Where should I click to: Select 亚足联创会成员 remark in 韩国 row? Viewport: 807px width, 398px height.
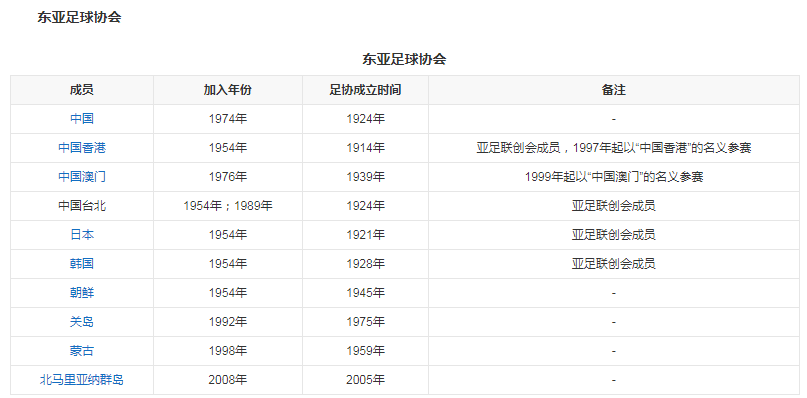point(613,264)
